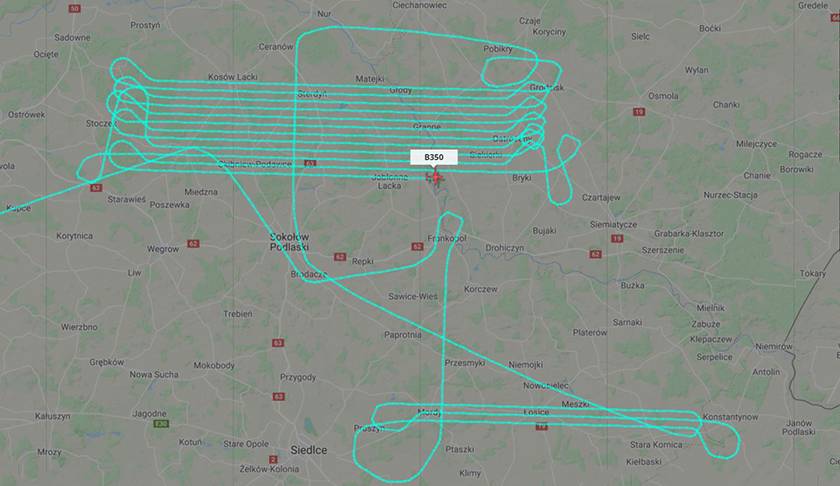Click the Konstantynów place label
Viewport: 840px width, 486px height.
pyautogui.click(x=730, y=416)
